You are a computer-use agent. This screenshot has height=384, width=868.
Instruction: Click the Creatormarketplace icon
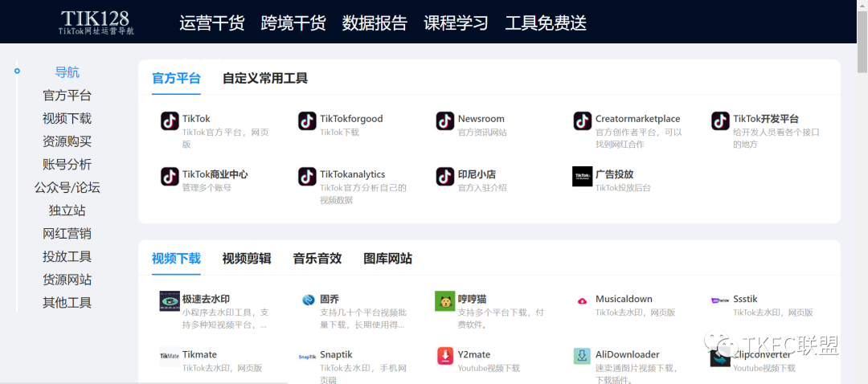[x=583, y=121]
